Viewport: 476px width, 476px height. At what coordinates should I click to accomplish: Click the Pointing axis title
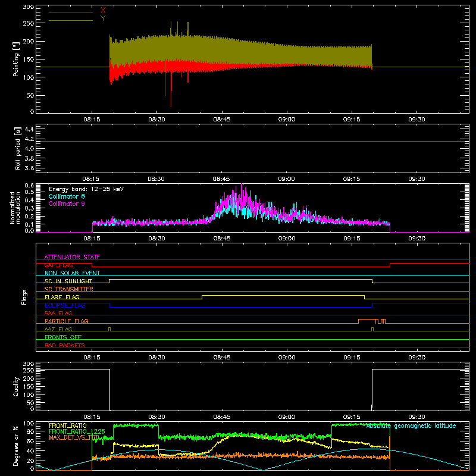(16, 59)
